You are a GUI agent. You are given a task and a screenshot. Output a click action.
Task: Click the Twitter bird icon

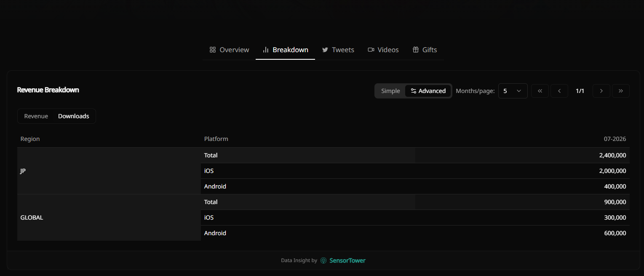click(325, 50)
